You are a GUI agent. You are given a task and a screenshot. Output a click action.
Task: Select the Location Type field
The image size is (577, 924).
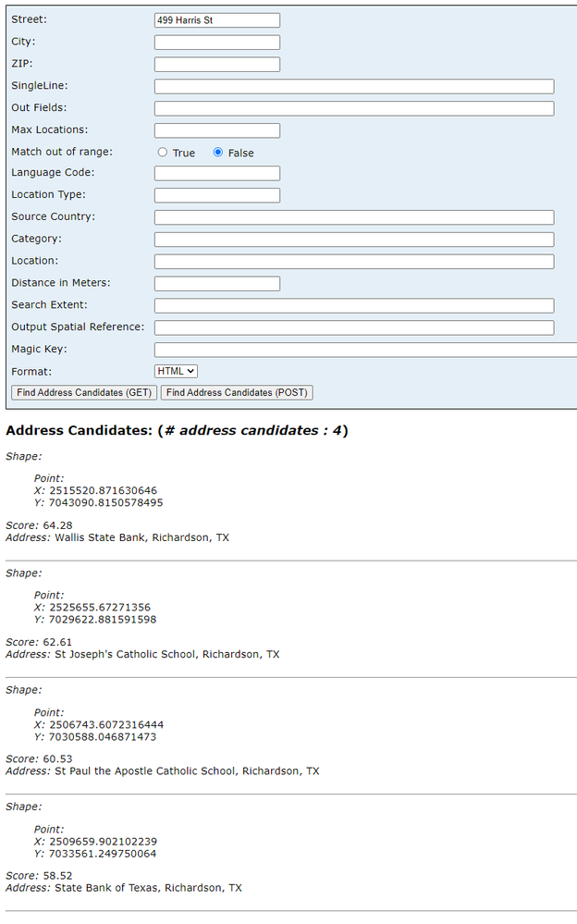tap(217, 196)
